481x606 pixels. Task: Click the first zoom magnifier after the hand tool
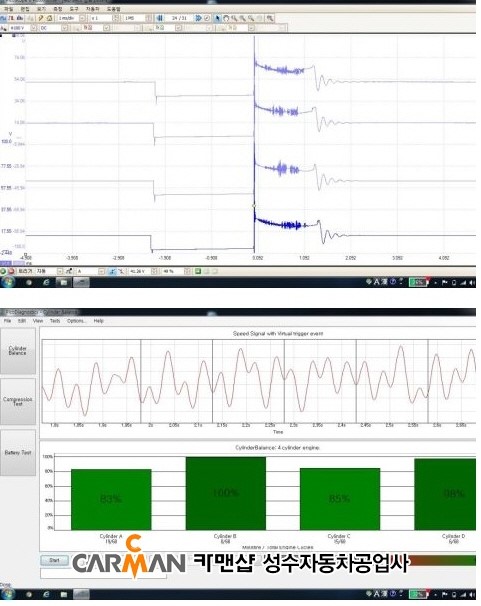234,18
